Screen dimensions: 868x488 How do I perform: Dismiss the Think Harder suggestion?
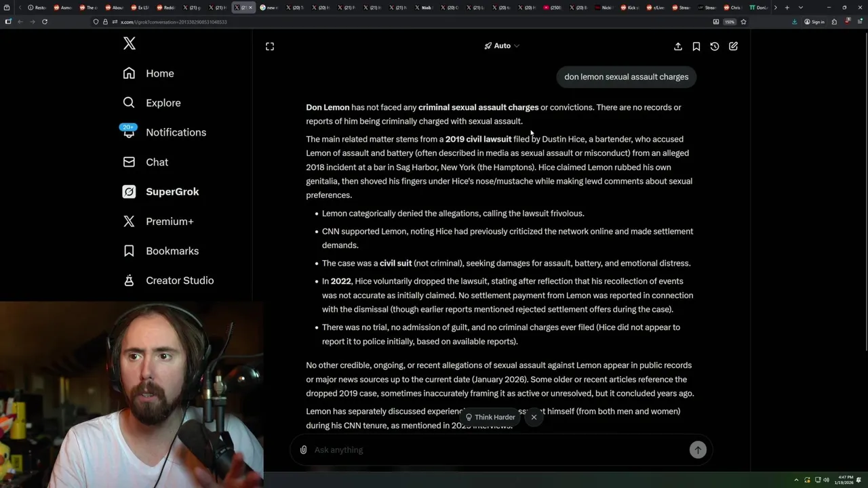(534, 417)
